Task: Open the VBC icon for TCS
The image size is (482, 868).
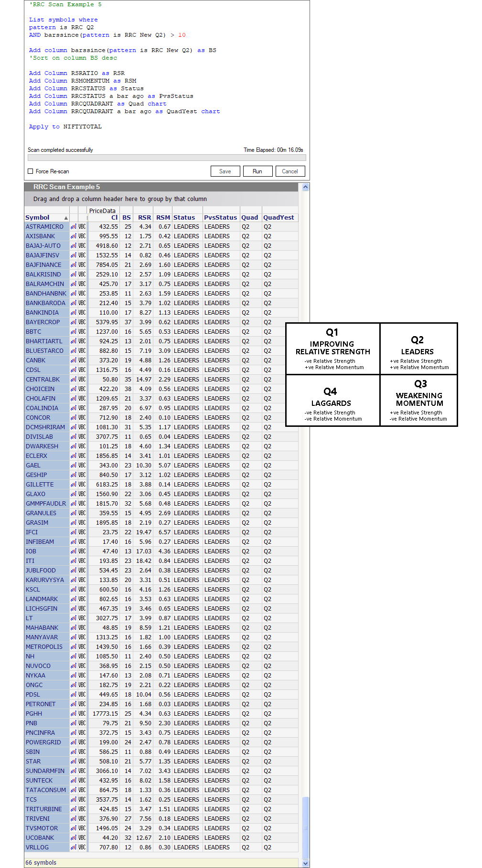Action: point(82,800)
